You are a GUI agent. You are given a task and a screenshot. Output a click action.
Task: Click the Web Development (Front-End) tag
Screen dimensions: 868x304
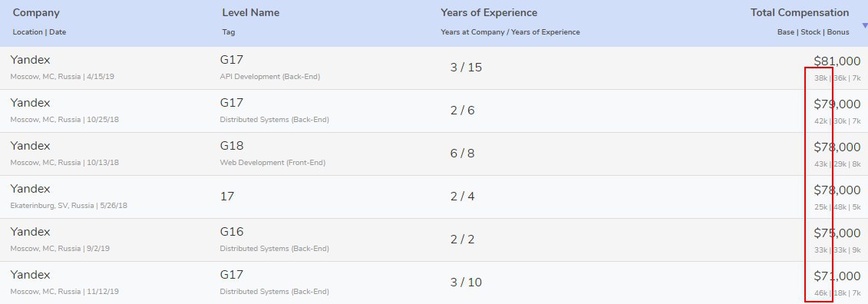coord(272,163)
